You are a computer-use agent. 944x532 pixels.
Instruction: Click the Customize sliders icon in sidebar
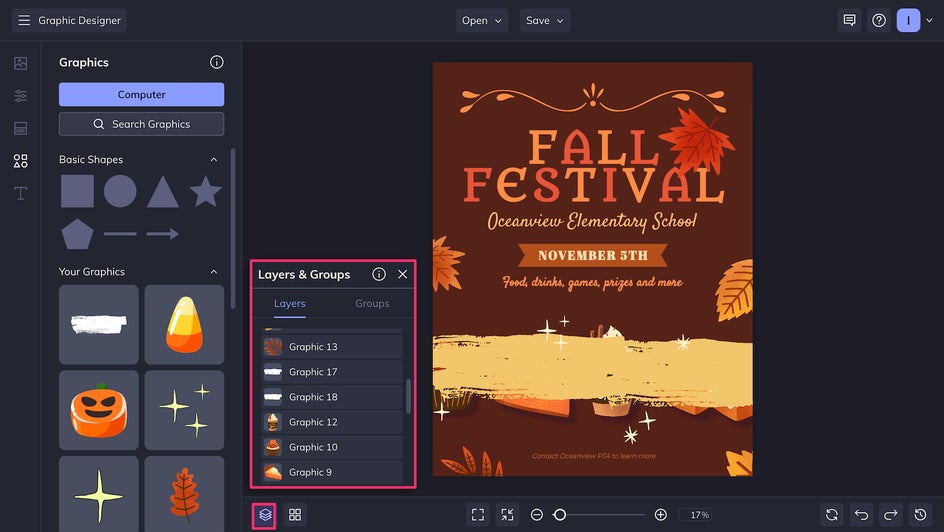(20, 96)
